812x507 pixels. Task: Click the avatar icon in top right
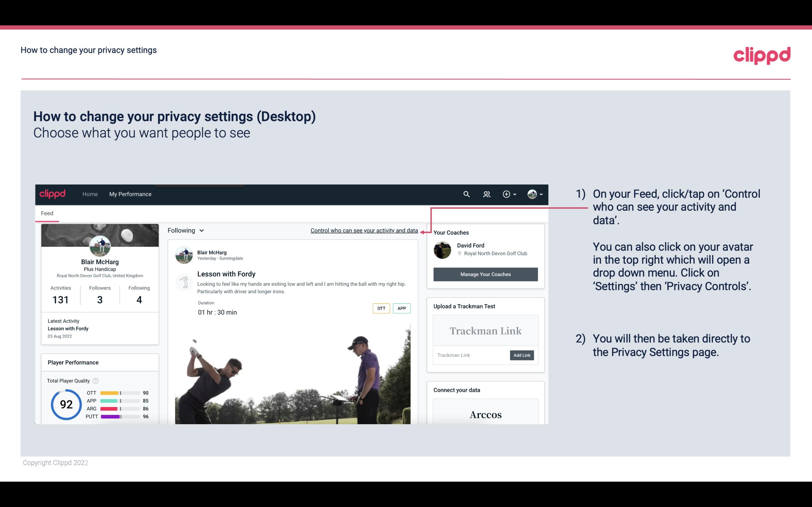(x=532, y=194)
